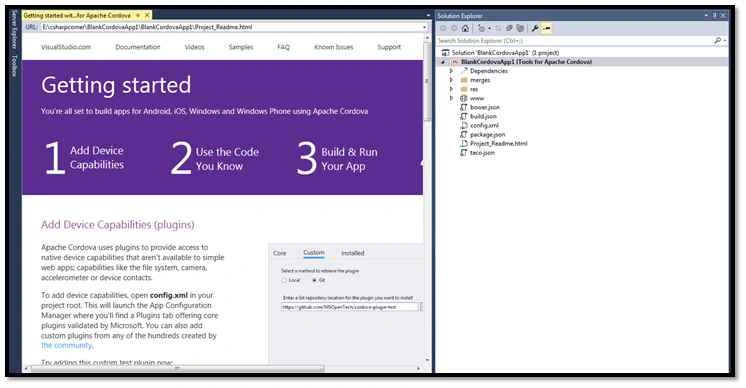The height and width of the screenshot is (388, 746).
Task: Select the text 'Project_Readme.html' in the tree
Action: click(x=499, y=144)
